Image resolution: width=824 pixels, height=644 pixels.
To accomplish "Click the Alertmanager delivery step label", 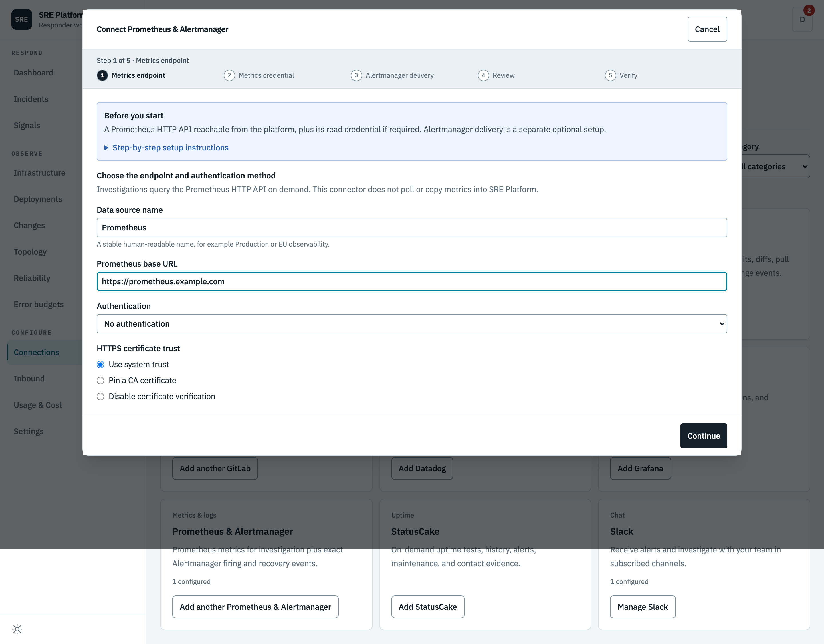I will (399, 75).
